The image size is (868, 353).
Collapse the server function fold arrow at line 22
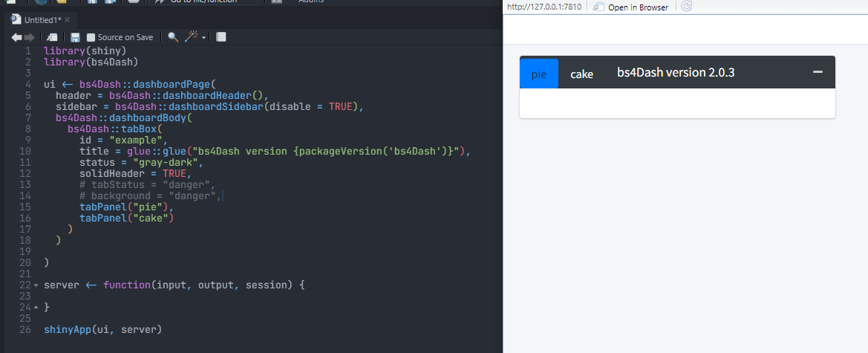[36, 285]
